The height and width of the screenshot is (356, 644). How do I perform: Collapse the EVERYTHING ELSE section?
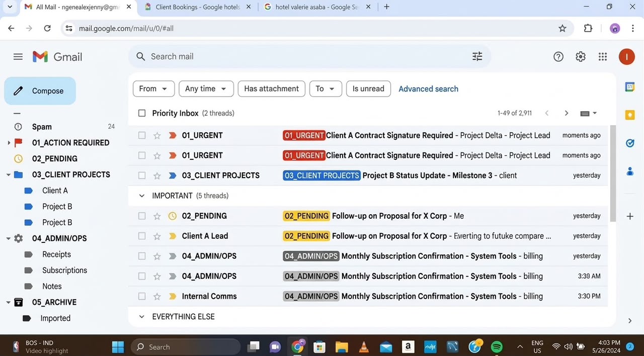coord(142,317)
